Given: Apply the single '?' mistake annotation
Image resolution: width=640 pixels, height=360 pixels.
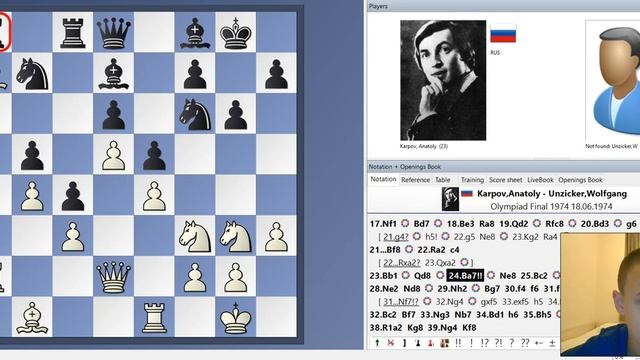Looking at the screenshot, I should (x=512, y=343).
